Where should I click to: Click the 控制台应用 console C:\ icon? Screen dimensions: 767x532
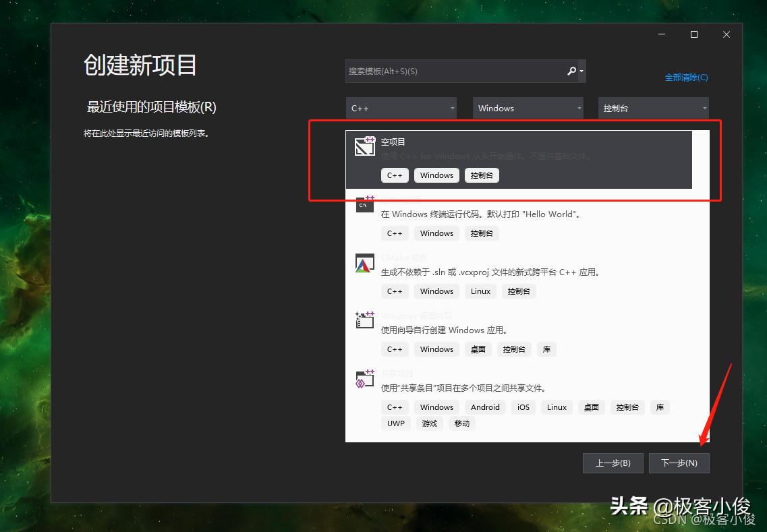pos(364,204)
